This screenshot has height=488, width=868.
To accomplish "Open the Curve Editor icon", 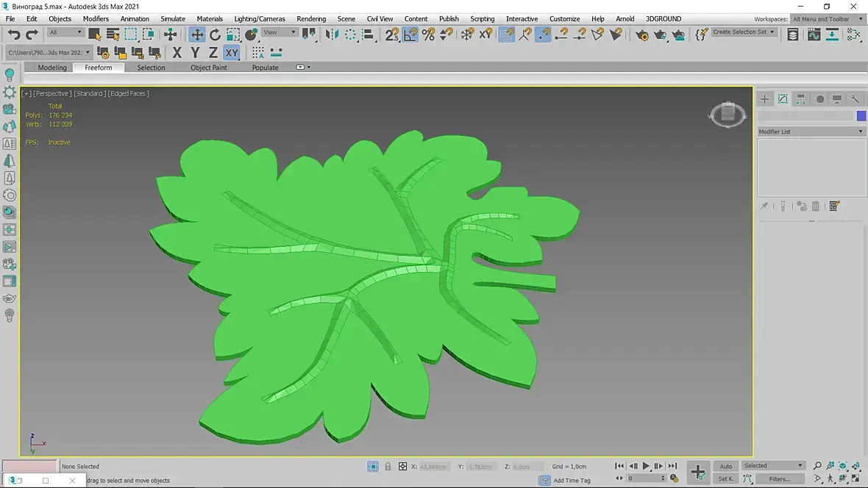I will coord(814,35).
